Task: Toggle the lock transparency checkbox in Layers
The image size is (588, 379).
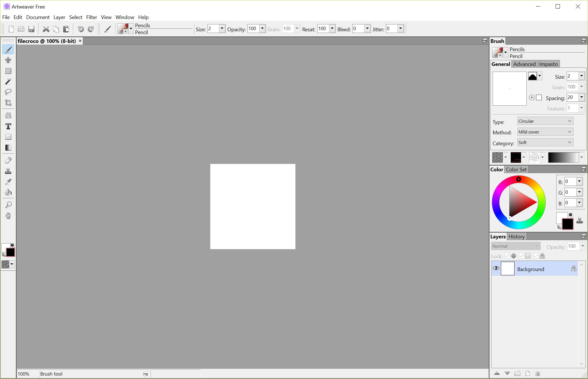Action: (x=522, y=256)
